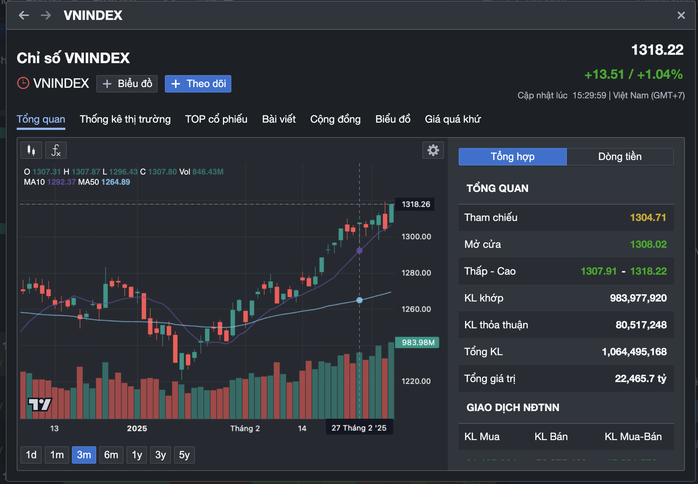Click the Tổng KL value 1,064,495,168
This screenshot has width=698, height=484.
[634, 352]
